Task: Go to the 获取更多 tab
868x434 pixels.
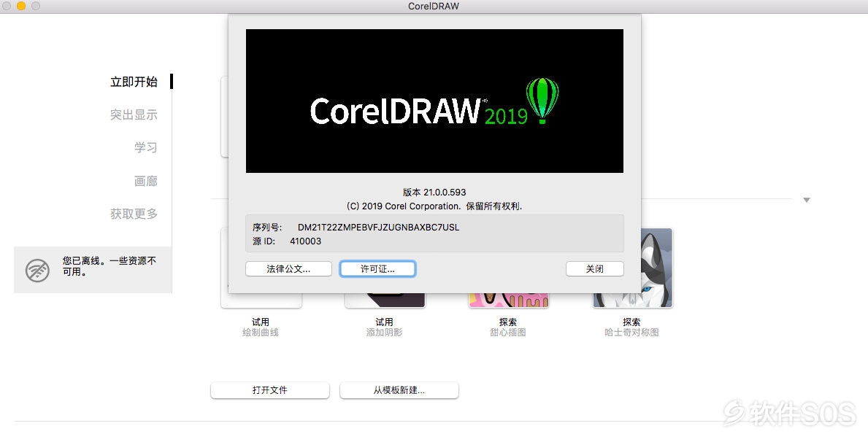Action: (134, 214)
